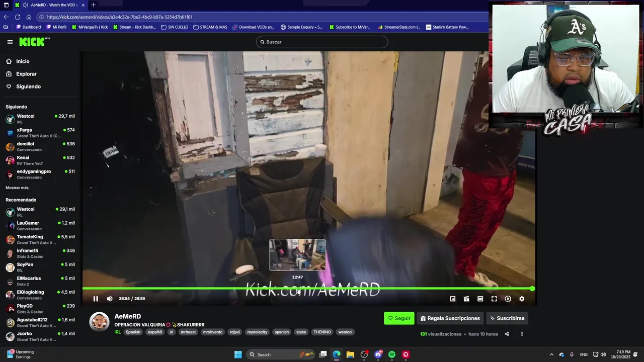Go back with browser back arrow
This screenshot has width=644, height=362.
[x=6, y=17]
